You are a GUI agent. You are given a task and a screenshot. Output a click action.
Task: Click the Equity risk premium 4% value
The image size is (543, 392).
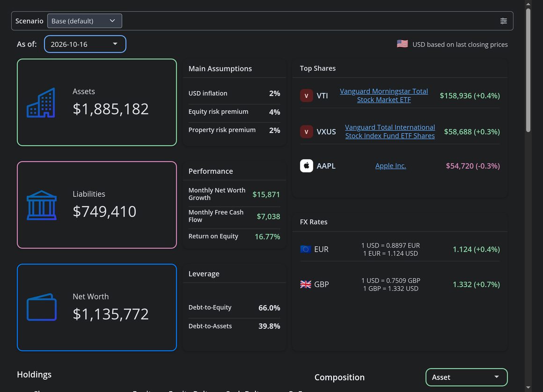(275, 112)
